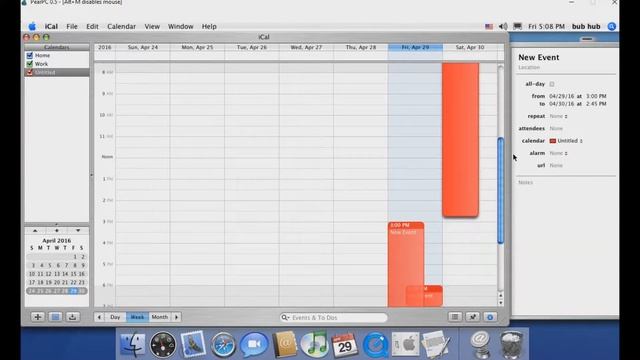Click the display icon in menu bar
Image resolution: width=640 pixels, height=360 pixels.
click(x=518, y=27)
